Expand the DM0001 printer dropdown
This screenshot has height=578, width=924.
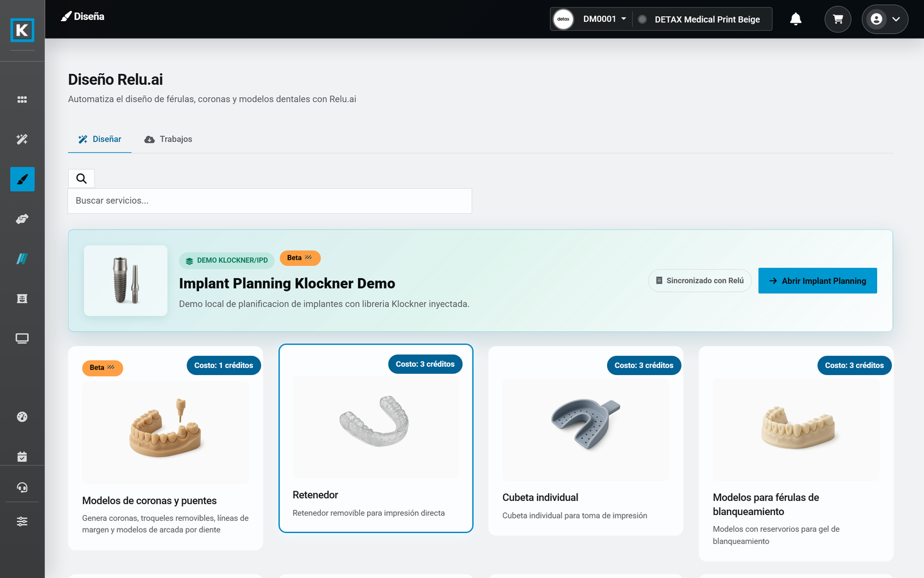click(604, 19)
